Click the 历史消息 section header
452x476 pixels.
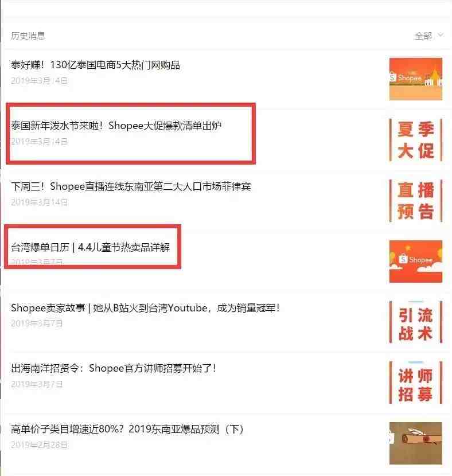pyautogui.click(x=28, y=36)
